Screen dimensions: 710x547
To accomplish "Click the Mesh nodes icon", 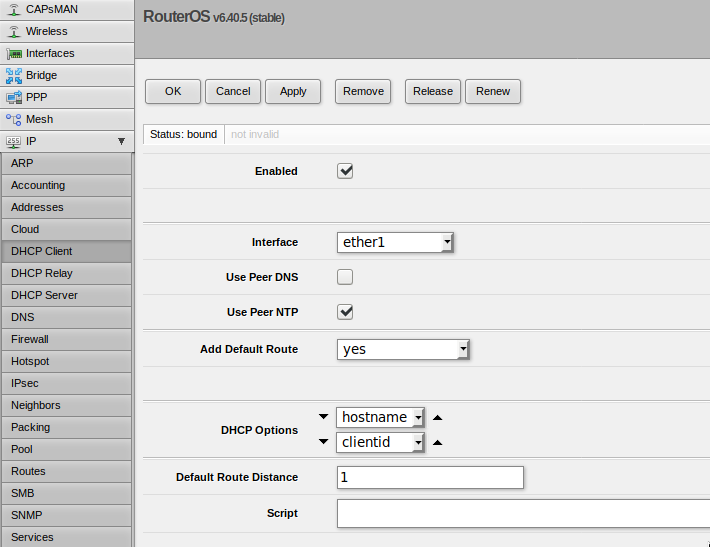I will [14, 120].
